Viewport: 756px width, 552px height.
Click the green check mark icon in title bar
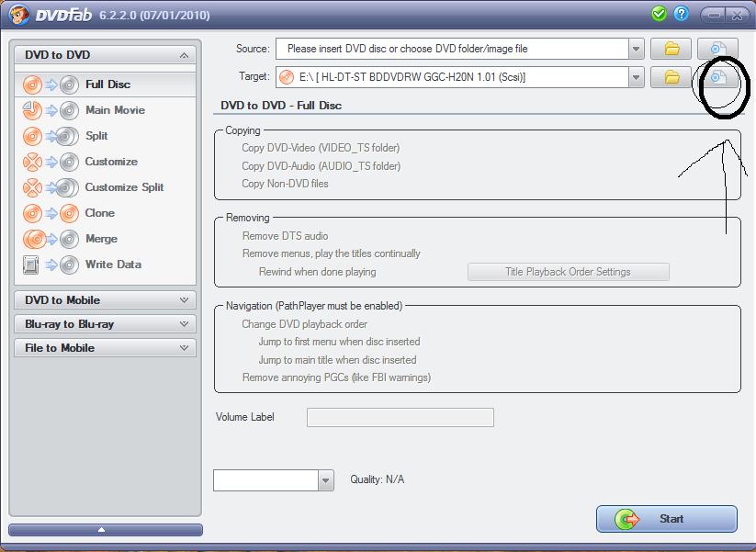pyautogui.click(x=659, y=14)
